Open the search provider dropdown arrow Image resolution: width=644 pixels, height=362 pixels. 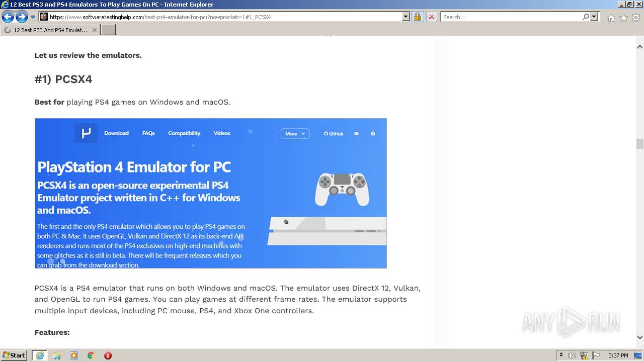tap(594, 17)
